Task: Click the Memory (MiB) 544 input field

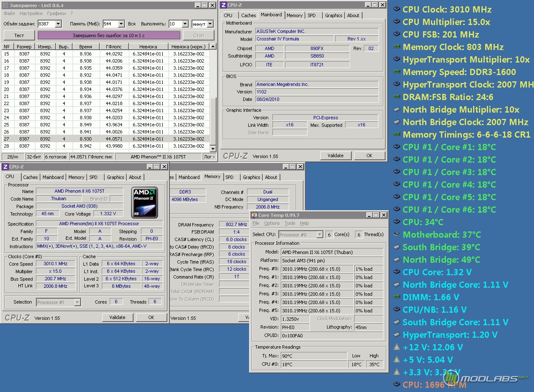Action: click(110, 24)
